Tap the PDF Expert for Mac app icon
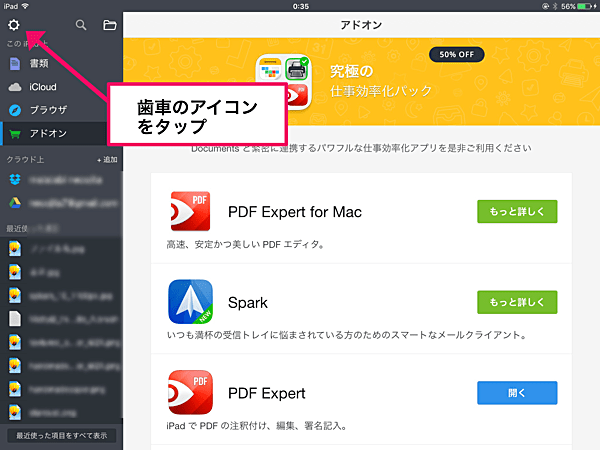 point(190,211)
